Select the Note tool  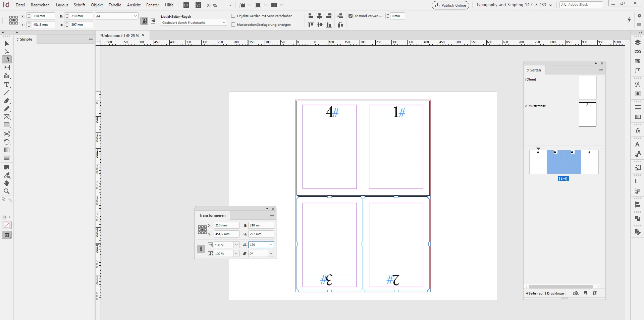pyautogui.click(x=7, y=167)
